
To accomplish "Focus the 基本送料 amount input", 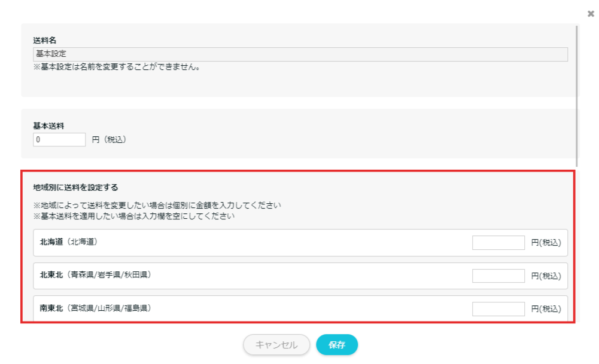I will pyautogui.click(x=60, y=139).
